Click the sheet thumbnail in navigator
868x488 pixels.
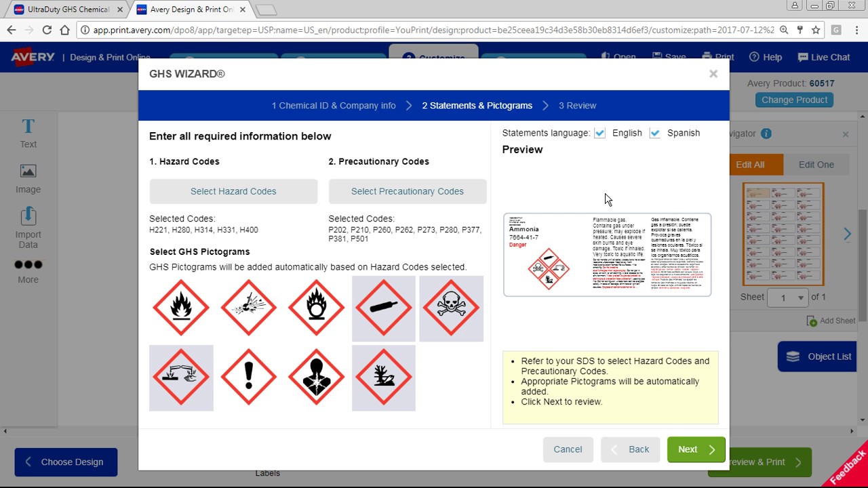[783, 234]
